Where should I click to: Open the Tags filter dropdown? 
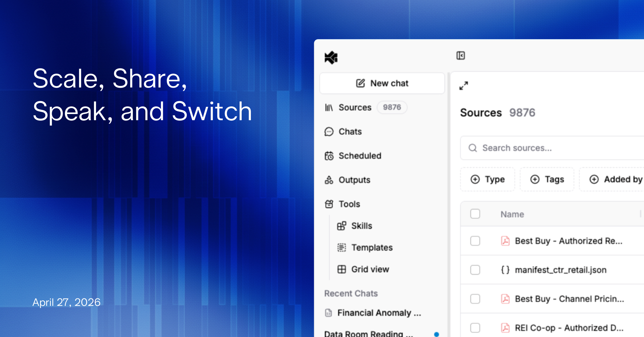click(x=547, y=179)
